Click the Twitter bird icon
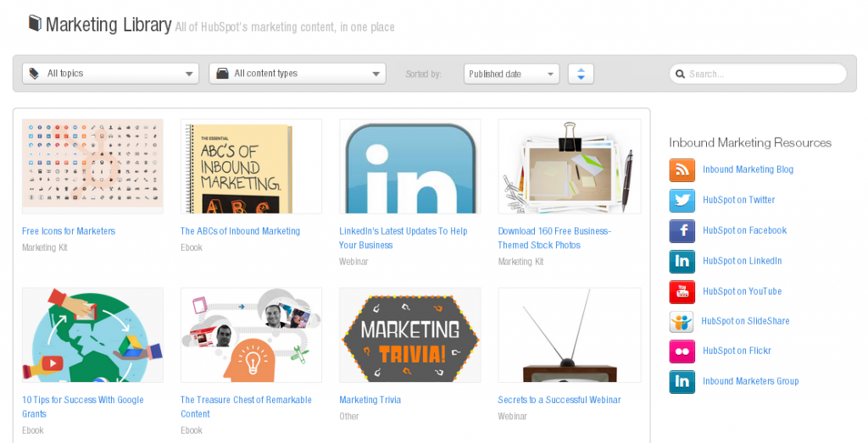This screenshot has width=868, height=443. (682, 200)
